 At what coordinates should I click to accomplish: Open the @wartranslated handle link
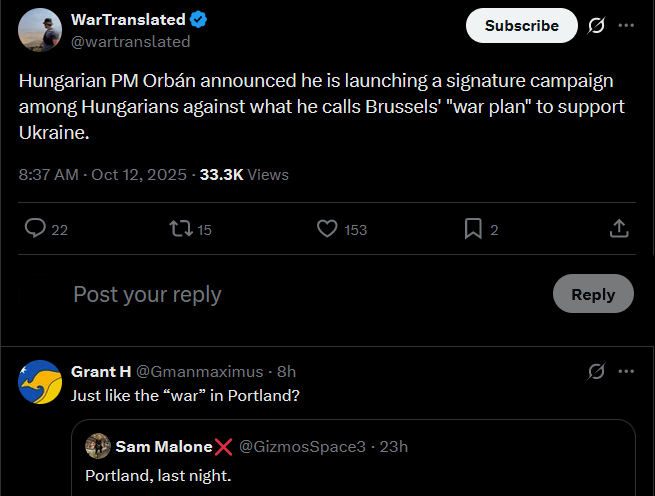[x=130, y=41]
